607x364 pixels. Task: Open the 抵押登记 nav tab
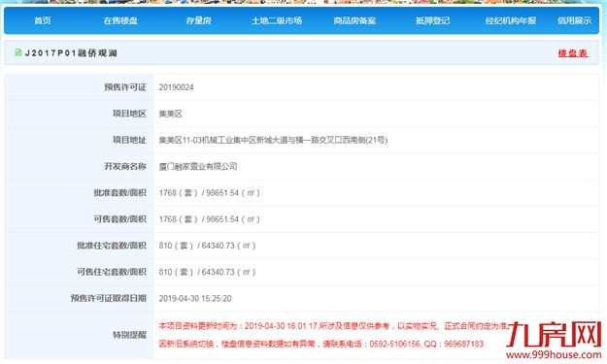(x=433, y=20)
